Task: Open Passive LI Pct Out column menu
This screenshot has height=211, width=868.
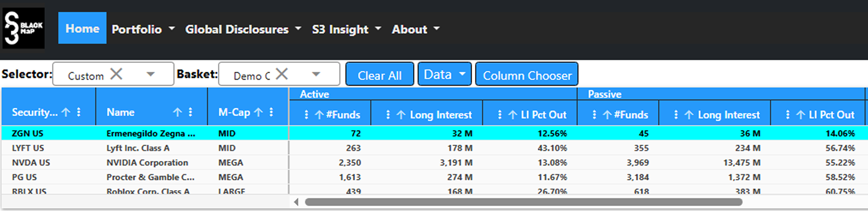Action: pos(788,115)
